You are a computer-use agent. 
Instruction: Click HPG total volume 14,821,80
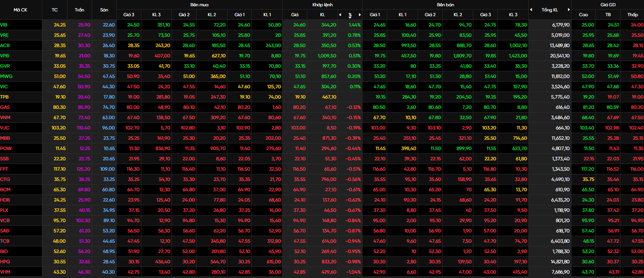coord(560,262)
